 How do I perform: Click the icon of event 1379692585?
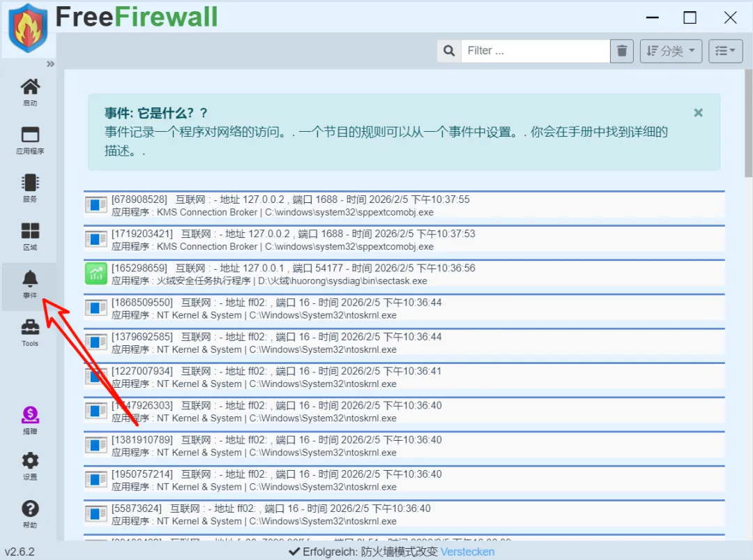(96, 342)
